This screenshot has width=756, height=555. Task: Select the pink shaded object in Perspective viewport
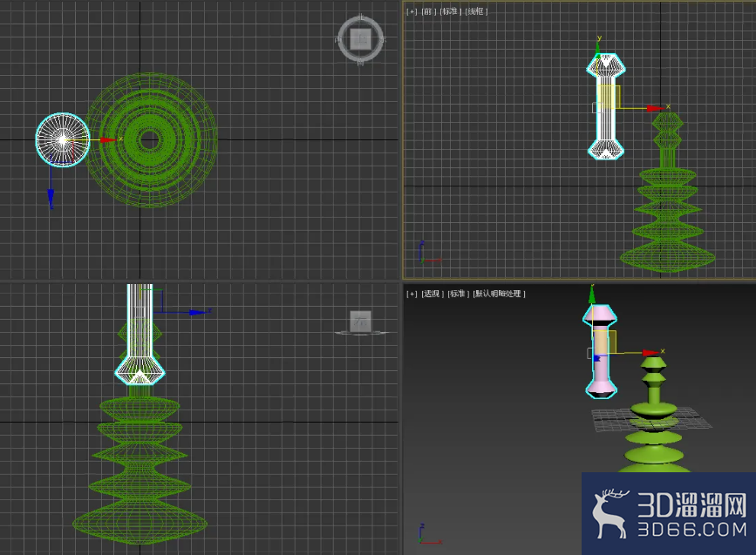tap(600, 351)
